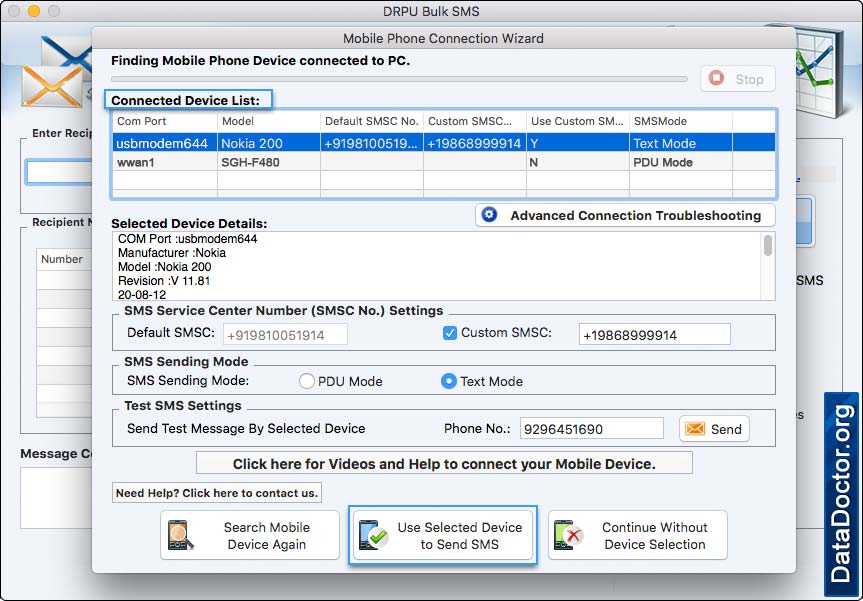Click the +9198100519... default SMSC cell
This screenshot has width=863, height=601.
coord(372,143)
